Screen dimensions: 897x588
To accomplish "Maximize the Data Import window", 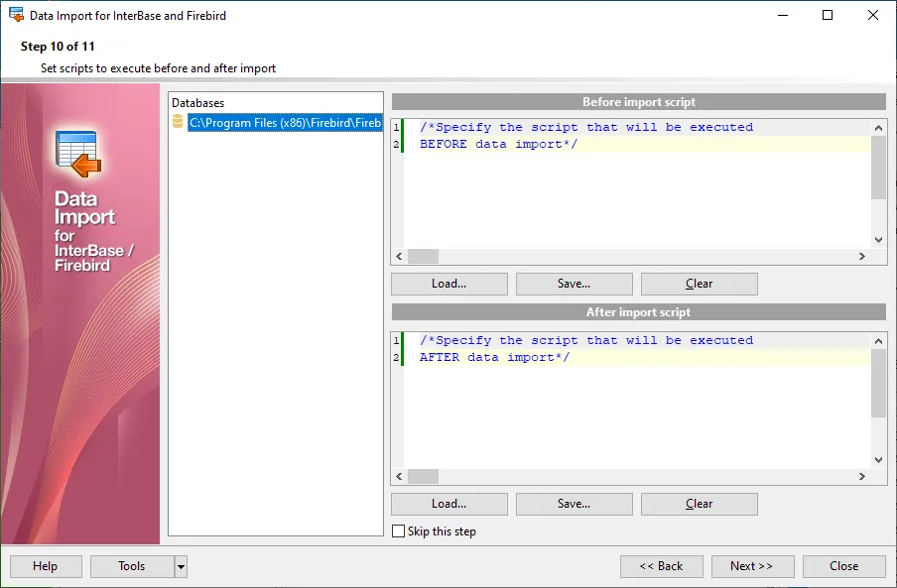I will pos(828,15).
